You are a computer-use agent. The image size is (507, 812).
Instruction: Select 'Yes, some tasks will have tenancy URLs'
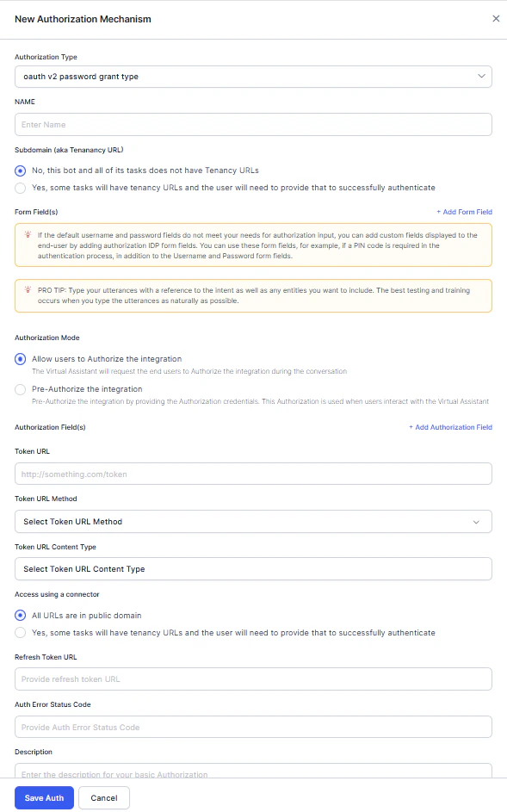click(20, 189)
